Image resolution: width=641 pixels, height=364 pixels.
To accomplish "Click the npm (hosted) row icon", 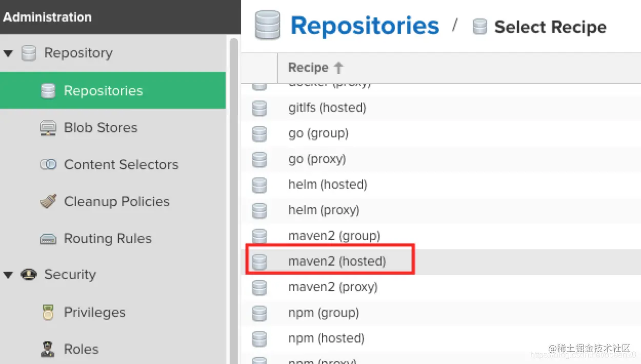I will tap(259, 338).
